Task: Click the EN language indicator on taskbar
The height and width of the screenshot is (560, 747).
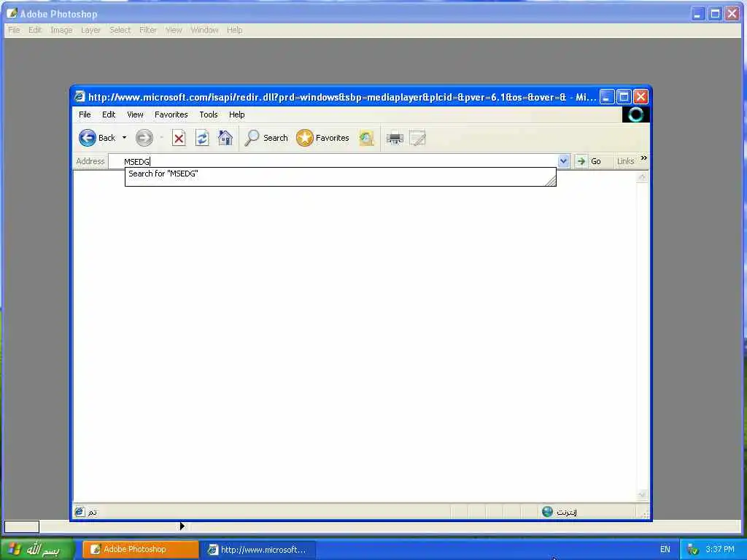Action: (665, 550)
